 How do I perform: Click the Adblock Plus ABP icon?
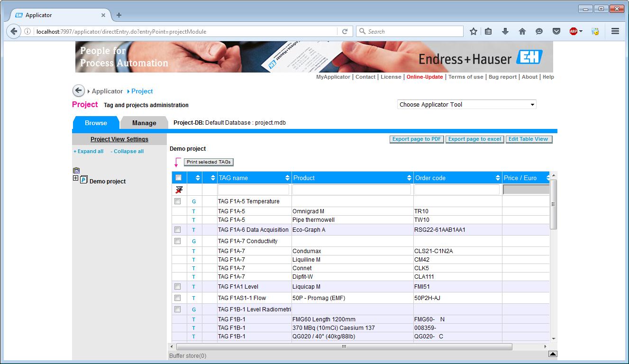573,31
